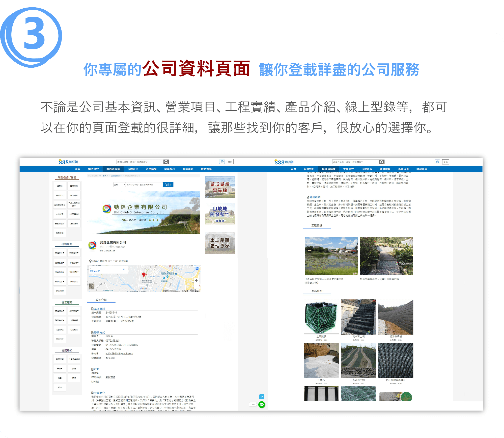Click the document icon beside 聯繫方式
This screenshot has width=504, height=438.
92,332
